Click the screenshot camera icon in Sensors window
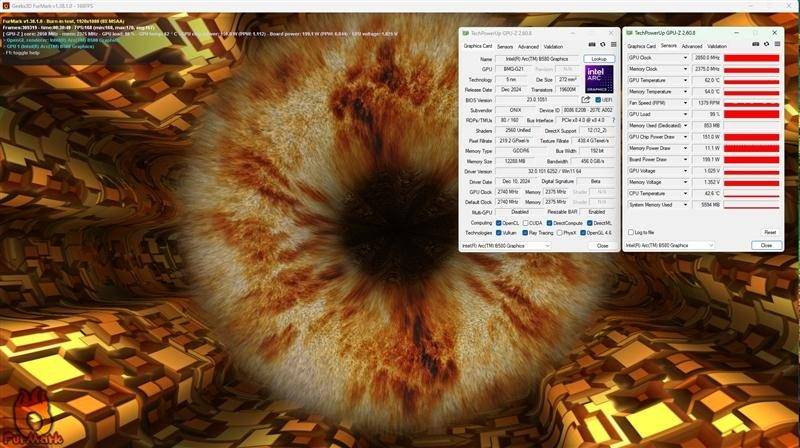This screenshot has height=448, width=800. pyautogui.click(x=756, y=44)
